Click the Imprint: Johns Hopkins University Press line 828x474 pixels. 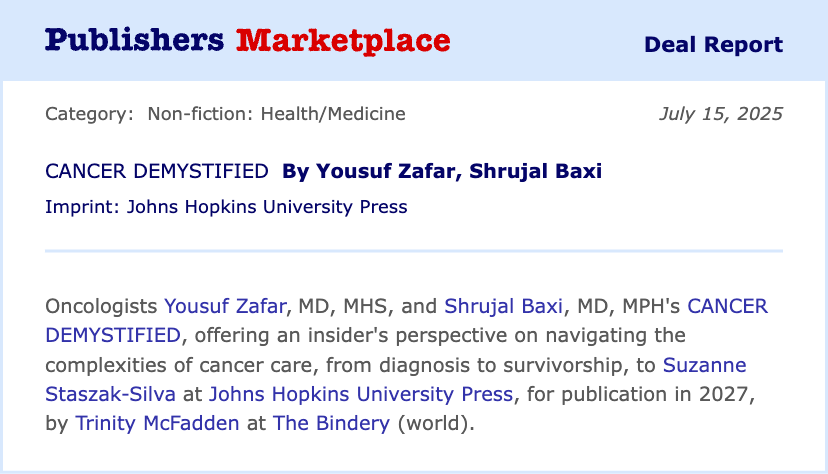tap(226, 207)
